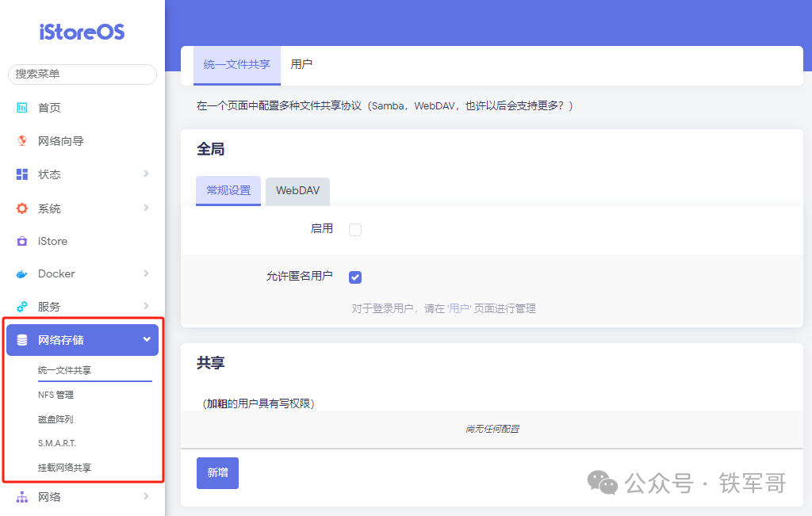The height and width of the screenshot is (516, 812).
Task: Open S.M.A.R.T. submenu item
Action: [57, 443]
